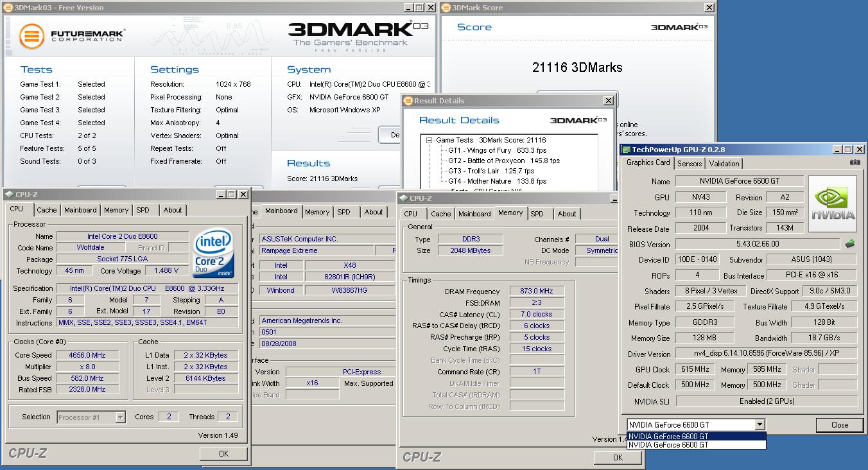Click the Driver Version field in GPU-Z
Screen dimensions: 868x470
pos(766,354)
